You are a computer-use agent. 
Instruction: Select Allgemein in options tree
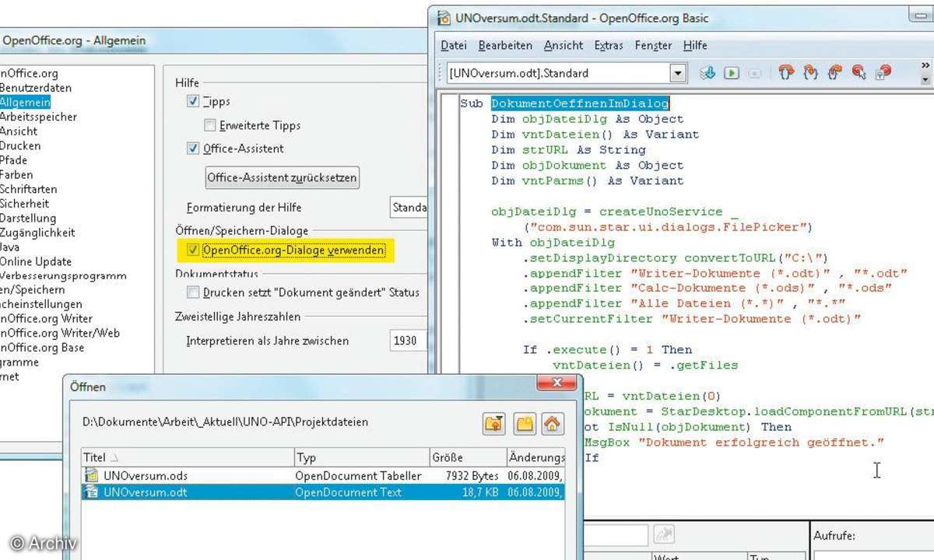click(25, 102)
